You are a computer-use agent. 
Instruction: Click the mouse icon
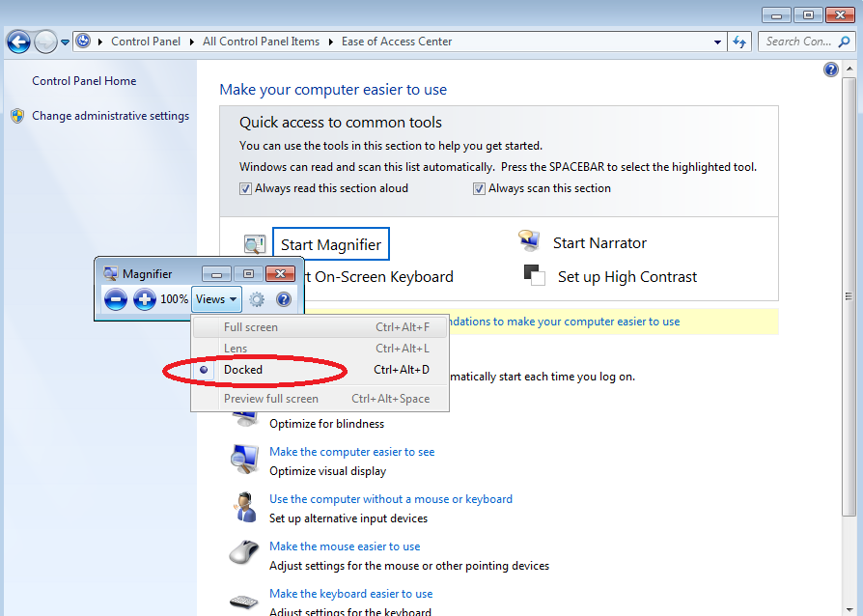click(244, 552)
